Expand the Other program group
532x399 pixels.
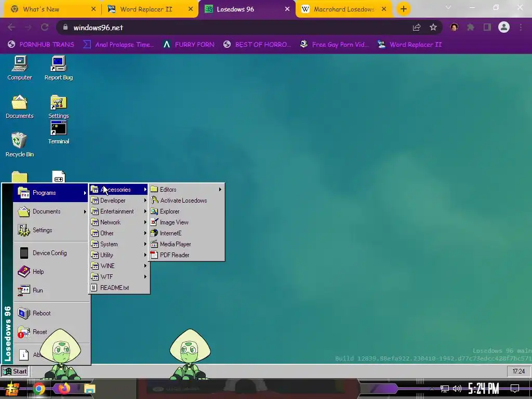coord(119,233)
